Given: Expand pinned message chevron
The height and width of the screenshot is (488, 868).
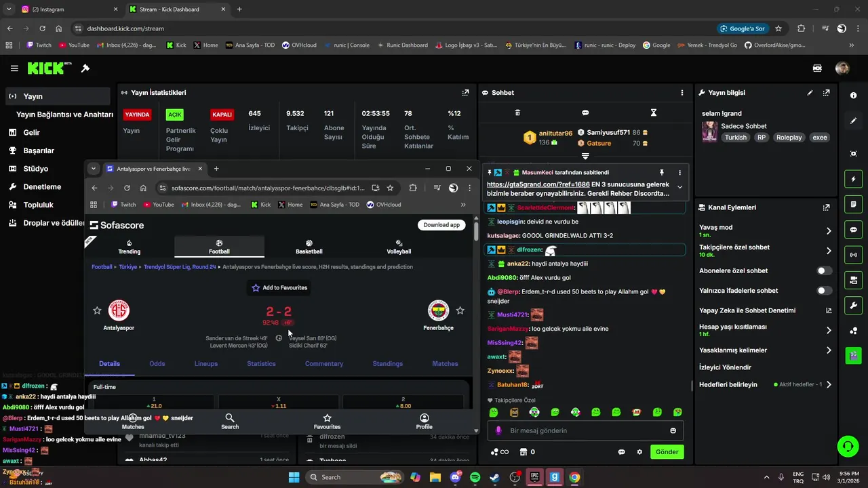Looking at the screenshot, I should pyautogui.click(x=679, y=188).
